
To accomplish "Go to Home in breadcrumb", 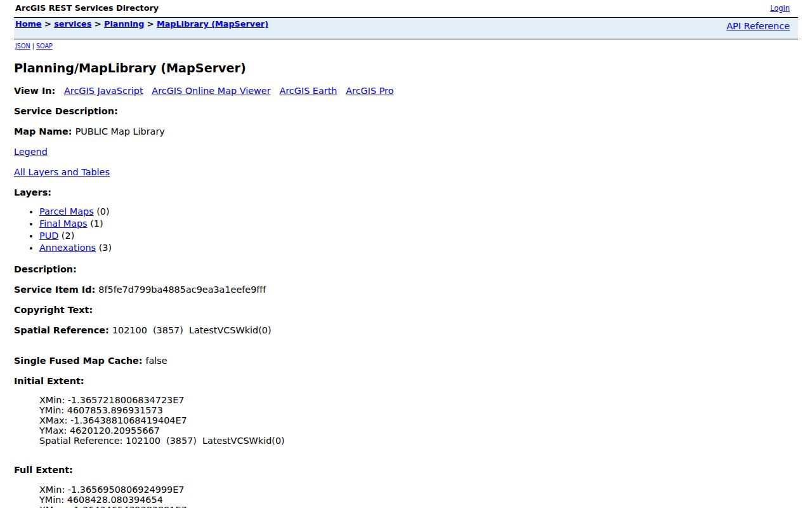I will 28,24.
